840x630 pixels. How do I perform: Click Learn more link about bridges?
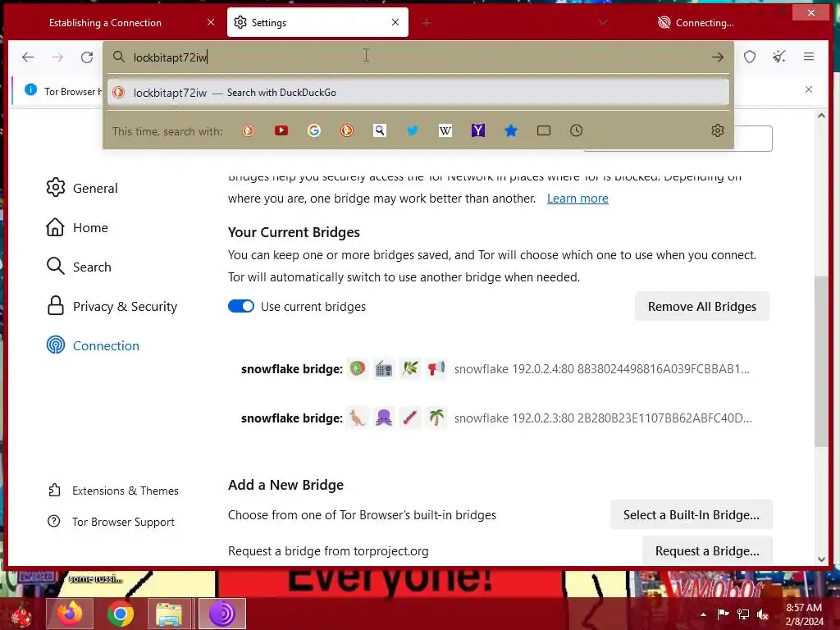point(577,199)
